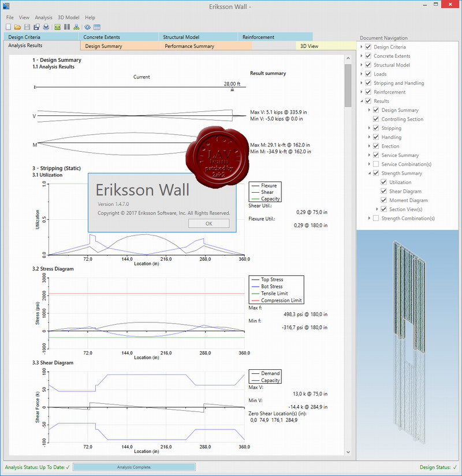Uncheck the Utilization checkbox
Viewport: 462px width, 476px height.
(384, 182)
